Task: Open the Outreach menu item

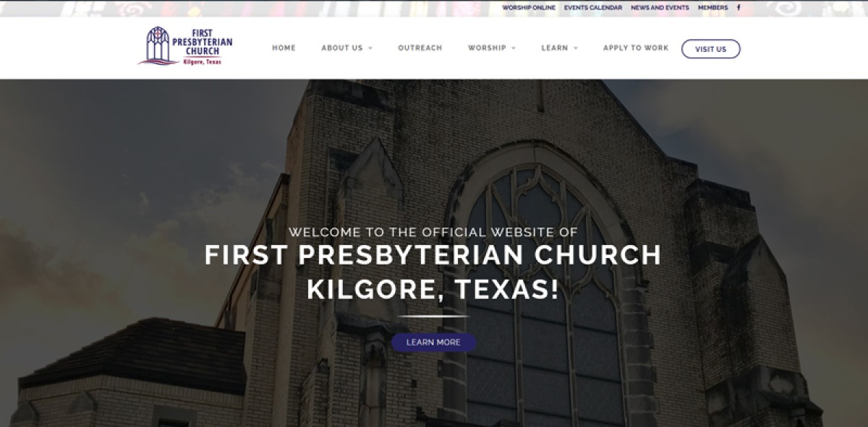Action: pos(420,48)
